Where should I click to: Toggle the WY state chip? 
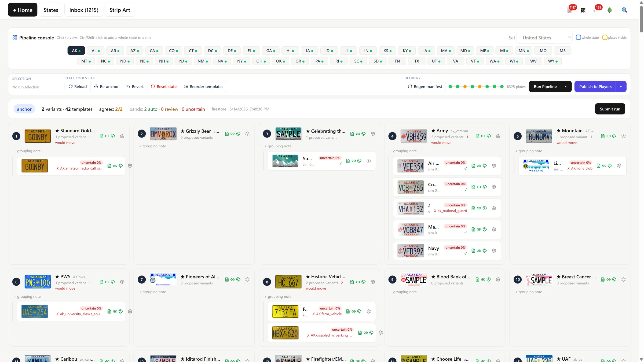[x=553, y=61]
